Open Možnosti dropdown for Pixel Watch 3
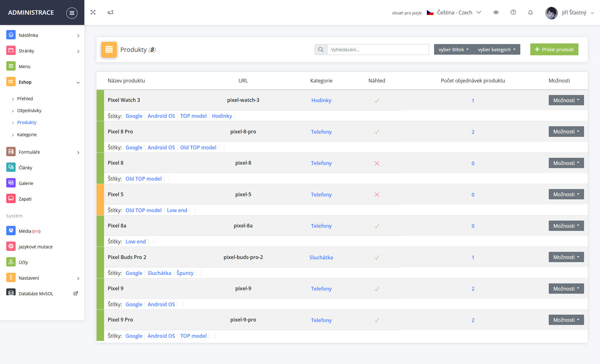 [x=566, y=100]
